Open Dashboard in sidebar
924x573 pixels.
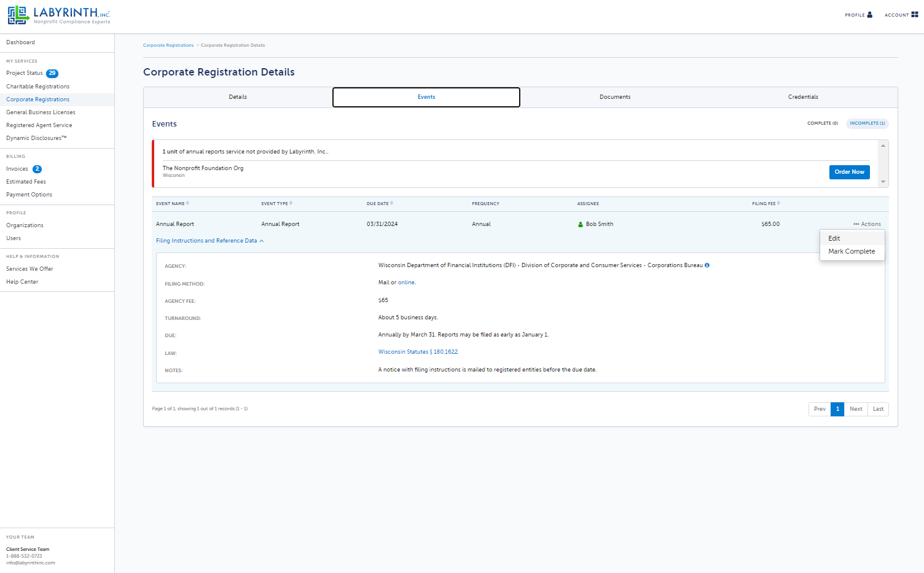point(20,42)
